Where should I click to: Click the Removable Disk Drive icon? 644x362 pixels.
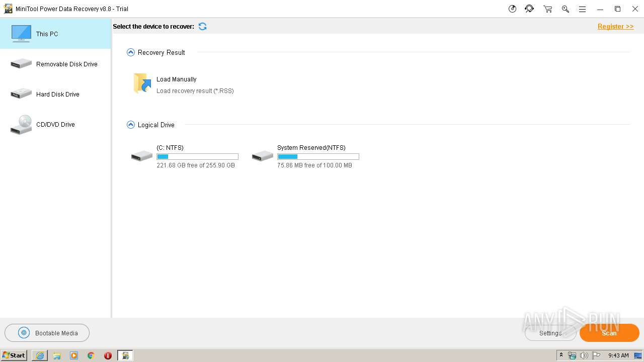[x=21, y=64]
